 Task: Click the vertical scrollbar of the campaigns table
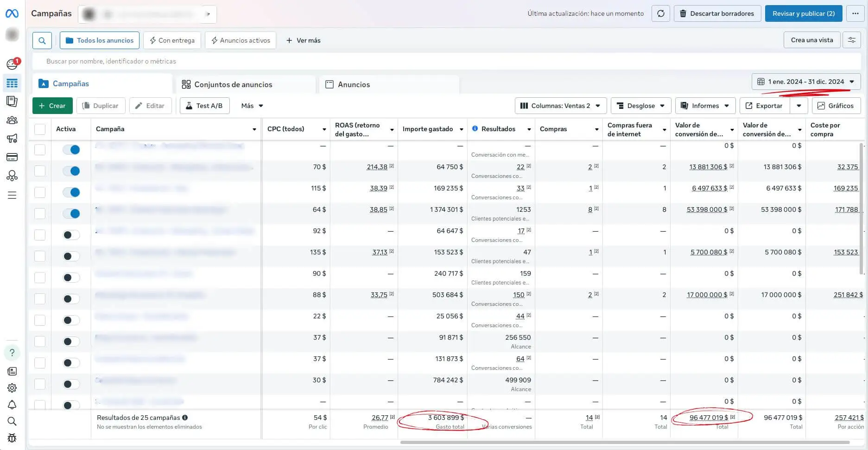tap(861, 209)
